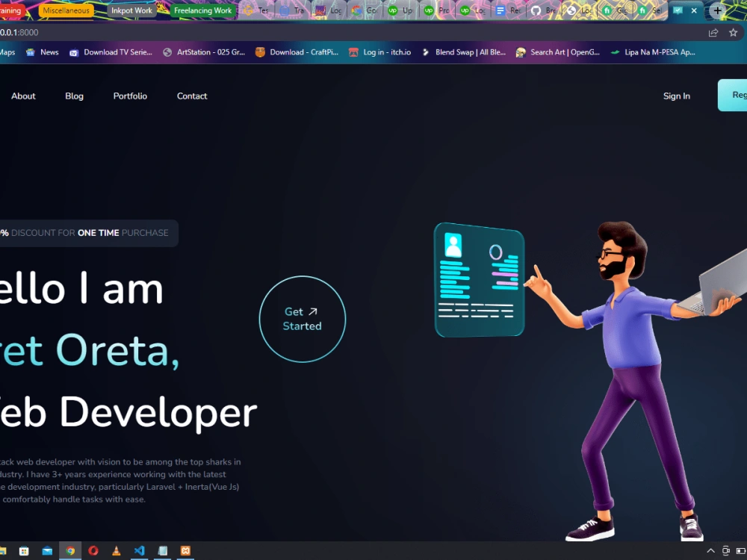Open the Portfolio navigation link
747x560 pixels.
130,96
